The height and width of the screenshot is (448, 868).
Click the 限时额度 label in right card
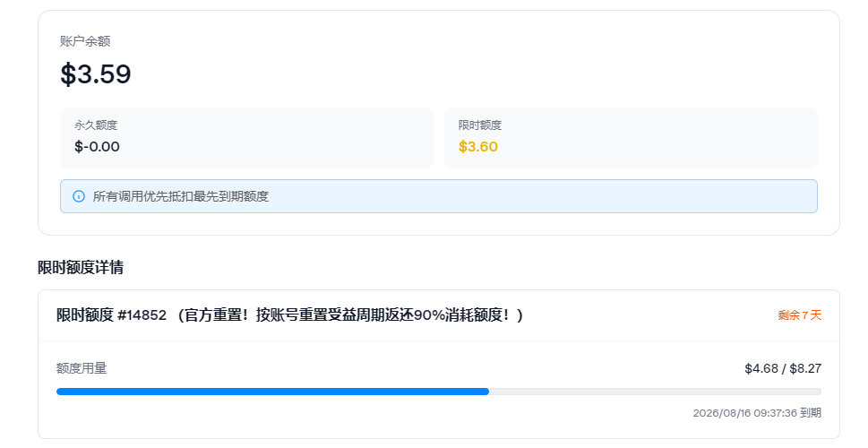480,125
